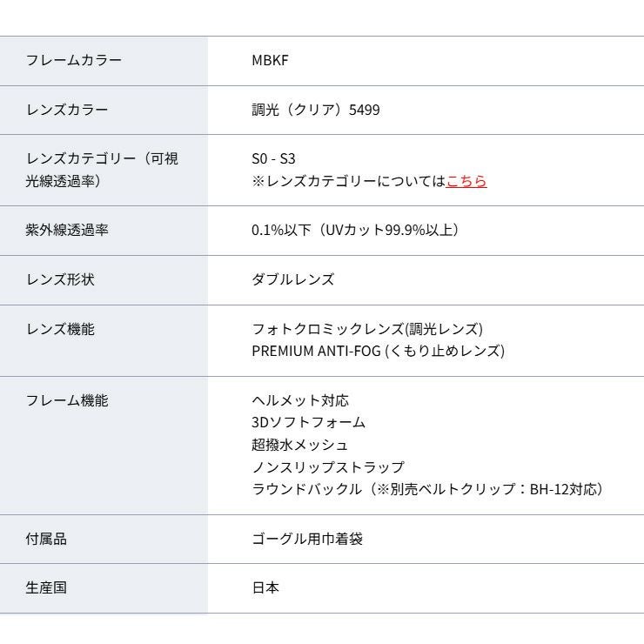Image resolution: width=644 pixels, height=644 pixels.
Task: Open the こちら lens category link
Action: click(x=466, y=181)
